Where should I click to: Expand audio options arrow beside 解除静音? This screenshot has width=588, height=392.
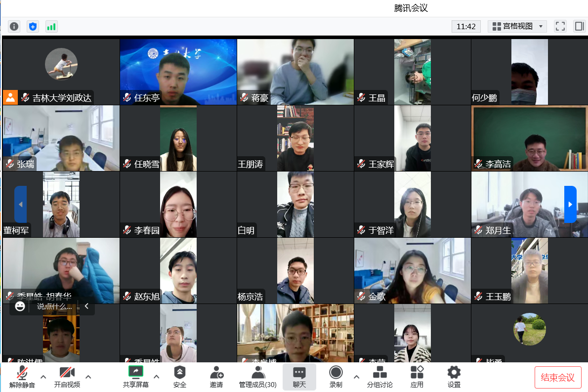[43, 377]
